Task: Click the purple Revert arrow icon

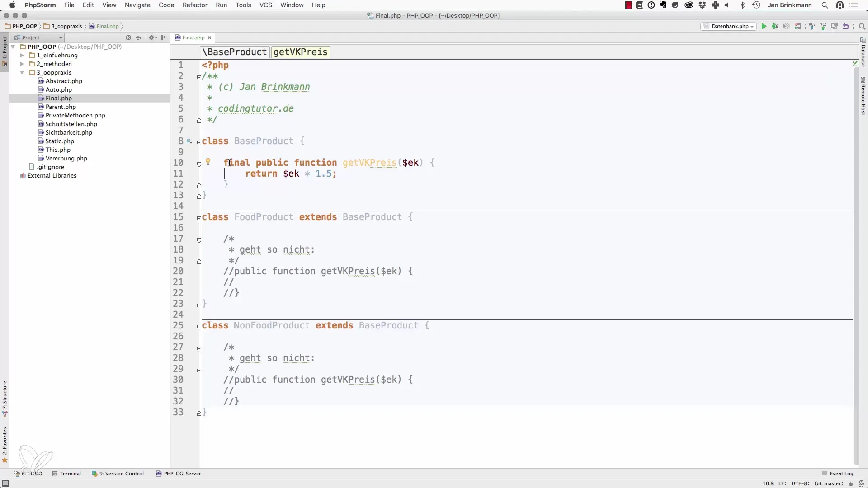Action: tap(846, 26)
